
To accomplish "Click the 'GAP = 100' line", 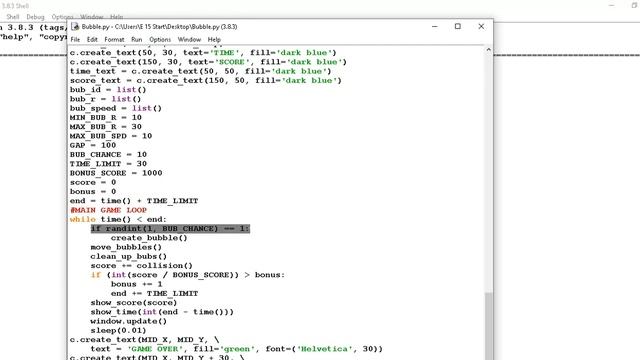I will pyautogui.click(x=93, y=145).
